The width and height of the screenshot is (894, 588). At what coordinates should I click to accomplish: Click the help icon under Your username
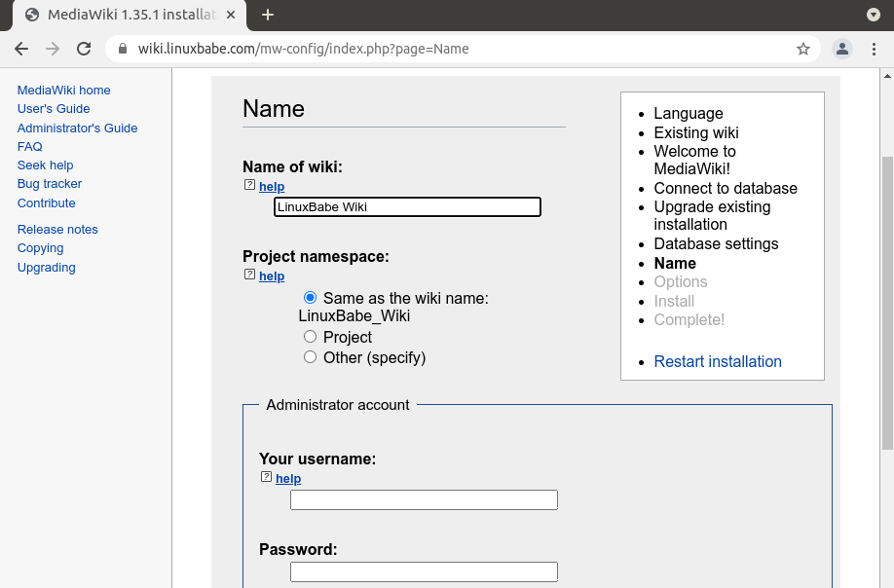pyautogui.click(x=267, y=478)
